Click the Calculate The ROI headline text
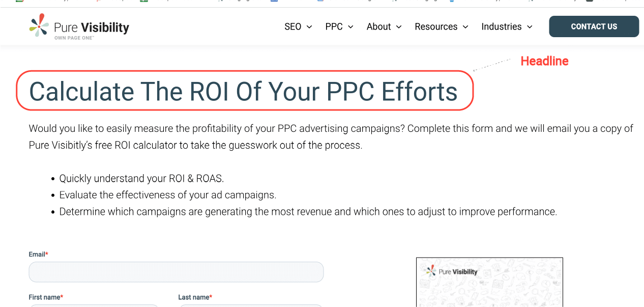Image resolution: width=644 pixels, height=307 pixels. pos(243,92)
